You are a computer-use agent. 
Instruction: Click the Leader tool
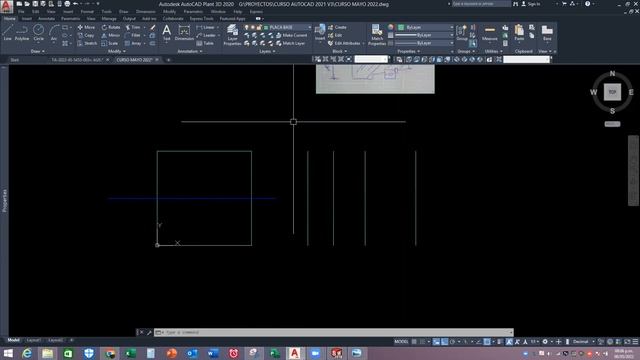[x=206, y=36]
